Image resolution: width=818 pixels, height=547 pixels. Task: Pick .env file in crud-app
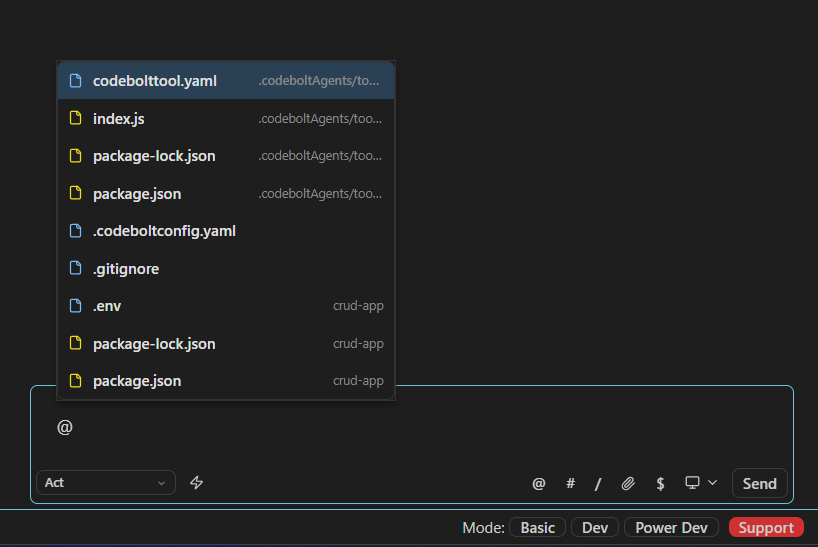click(x=226, y=306)
